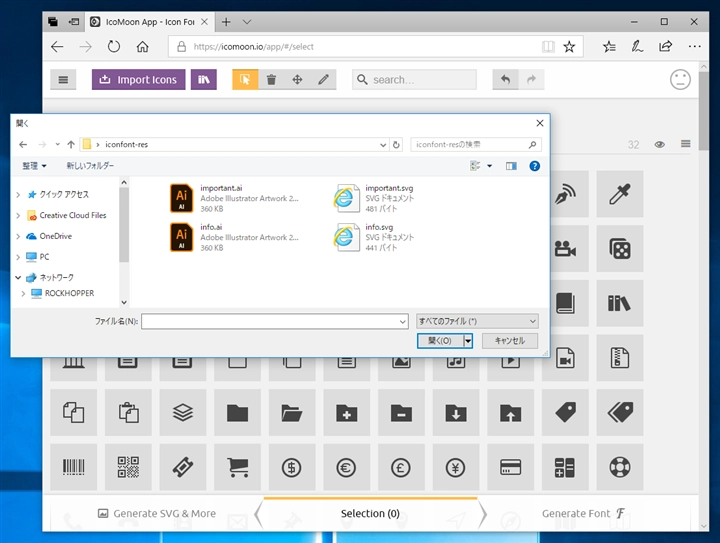The height and width of the screenshot is (543, 720).
Task: Select the layers stack icon tile
Action: coord(183,412)
